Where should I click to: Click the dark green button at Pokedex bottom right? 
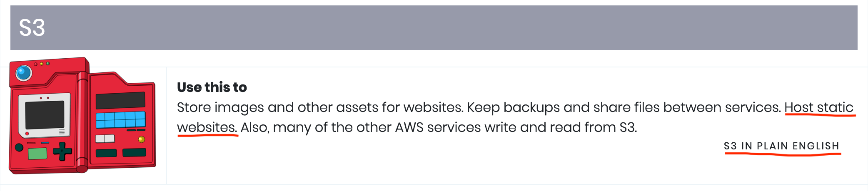point(134,153)
